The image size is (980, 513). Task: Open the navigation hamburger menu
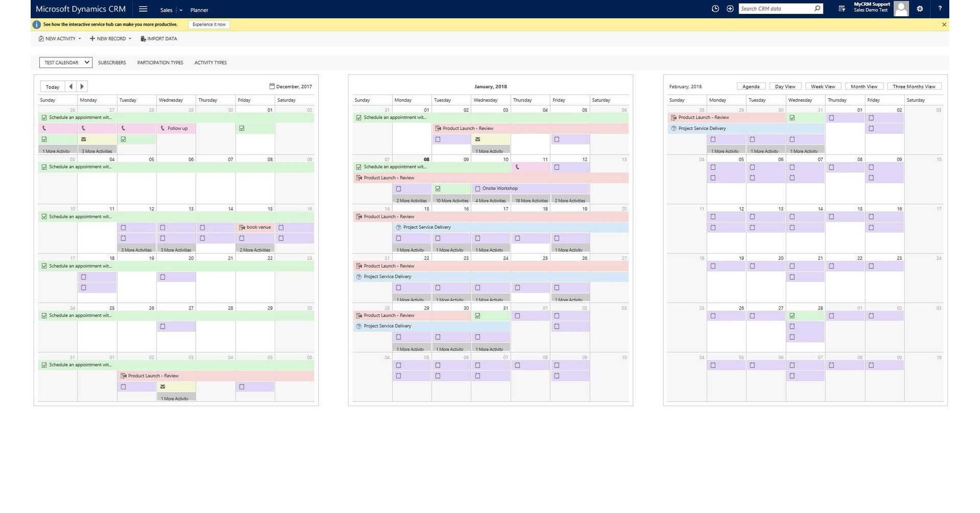143,9
